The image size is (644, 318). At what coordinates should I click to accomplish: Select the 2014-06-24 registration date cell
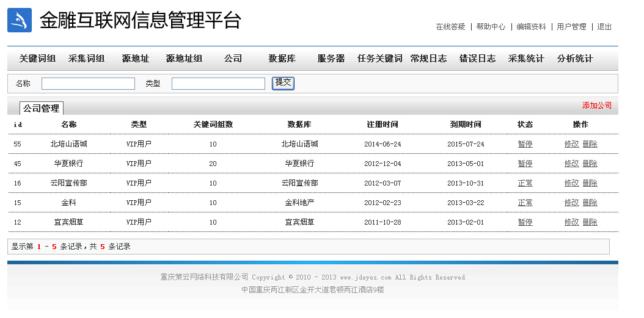point(382,144)
